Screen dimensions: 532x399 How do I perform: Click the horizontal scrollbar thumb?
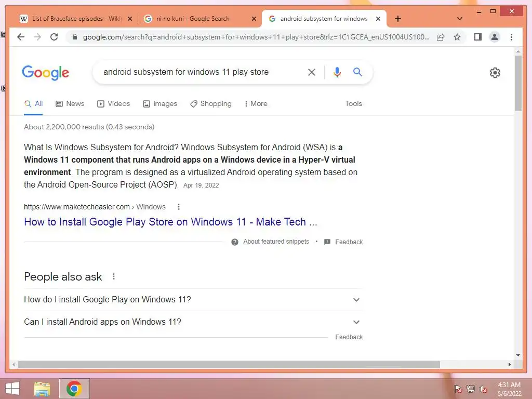click(x=229, y=364)
